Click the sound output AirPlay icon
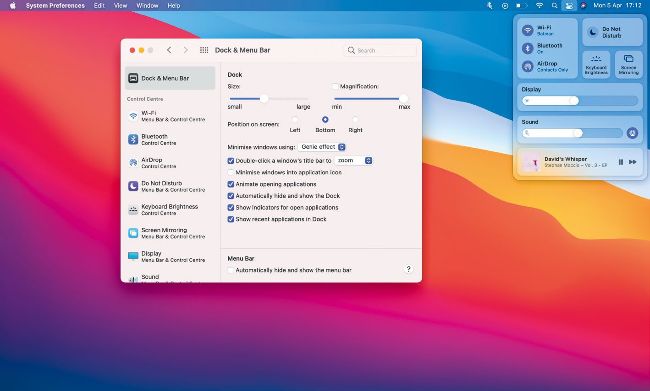Image resolution: width=650 pixels, height=391 pixels. [x=632, y=133]
